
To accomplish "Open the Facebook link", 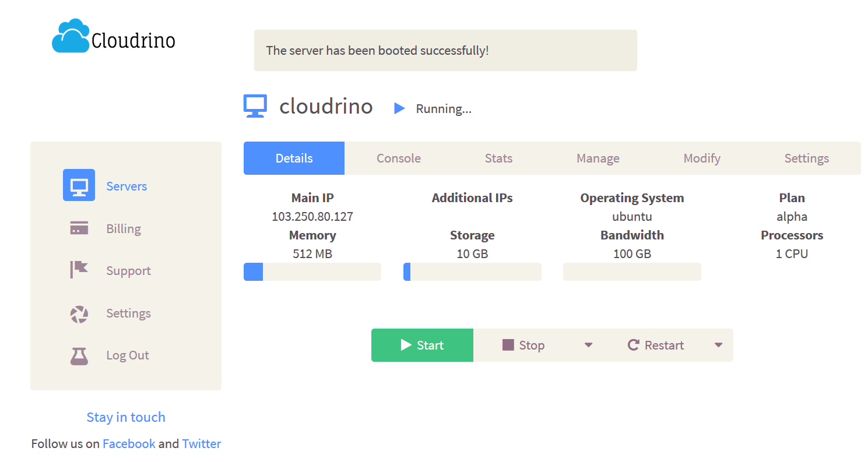I will click(129, 444).
